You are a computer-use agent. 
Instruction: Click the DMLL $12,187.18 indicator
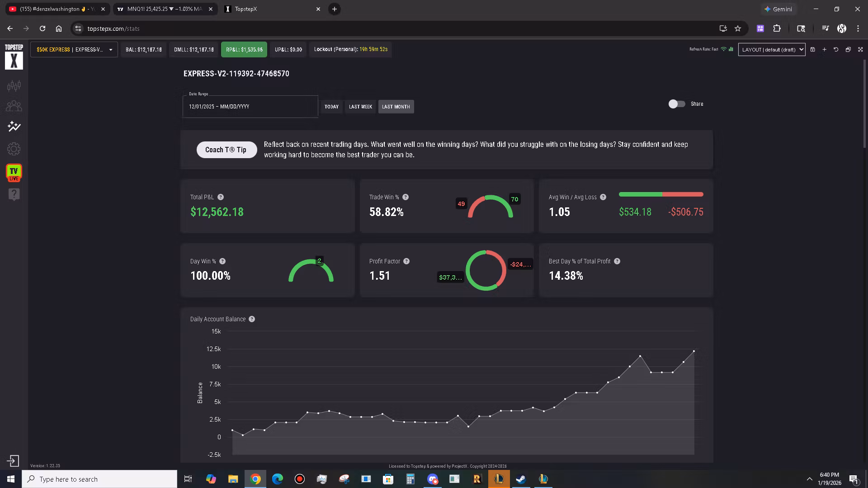click(x=194, y=49)
